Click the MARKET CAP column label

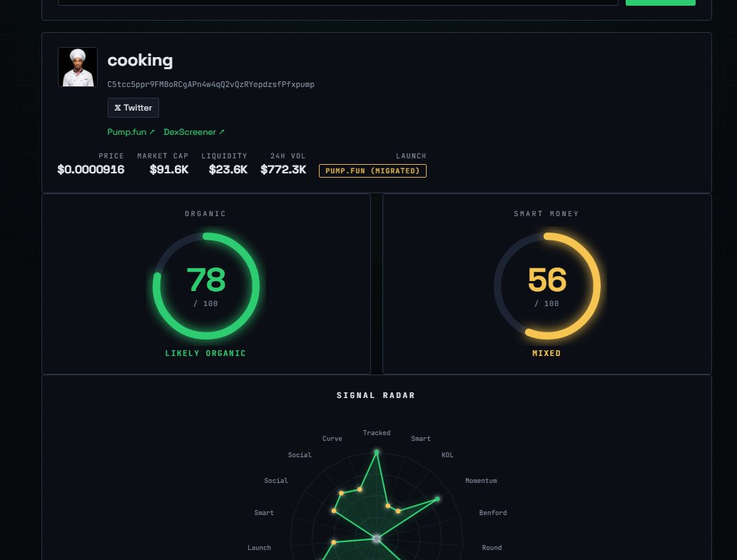pos(163,156)
